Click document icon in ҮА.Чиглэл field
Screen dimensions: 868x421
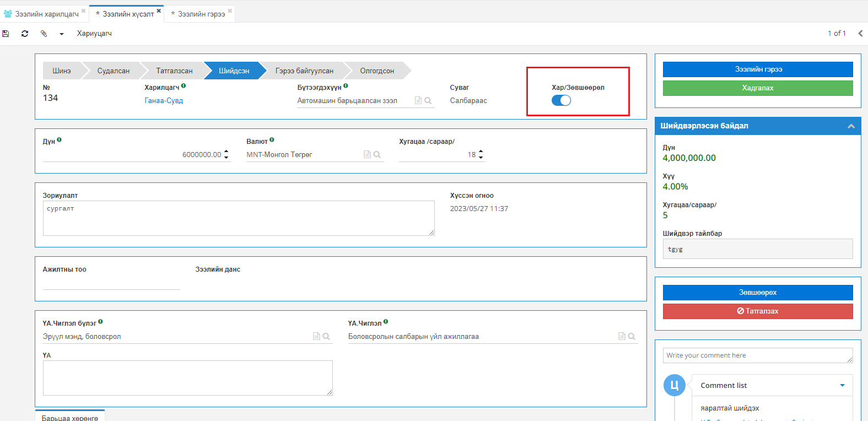(622, 336)
